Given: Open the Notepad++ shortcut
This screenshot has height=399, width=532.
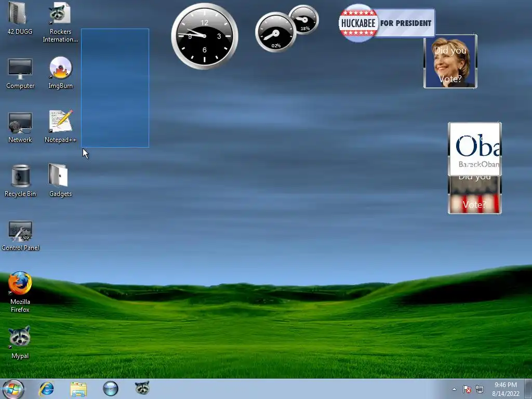Looking at the screenshot, I should [x=61, y=121].
